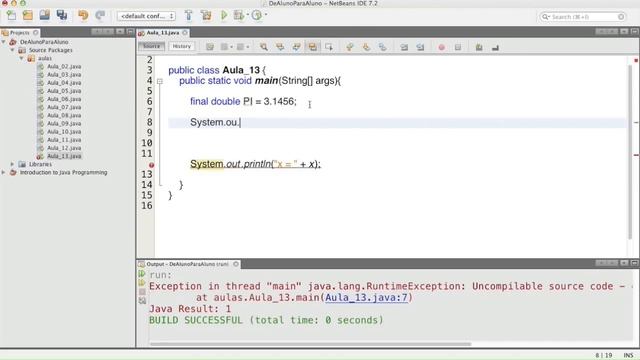Select the Output panel tab
The image size is (640, 360).
pyautogui.click(x=187, y=264)
